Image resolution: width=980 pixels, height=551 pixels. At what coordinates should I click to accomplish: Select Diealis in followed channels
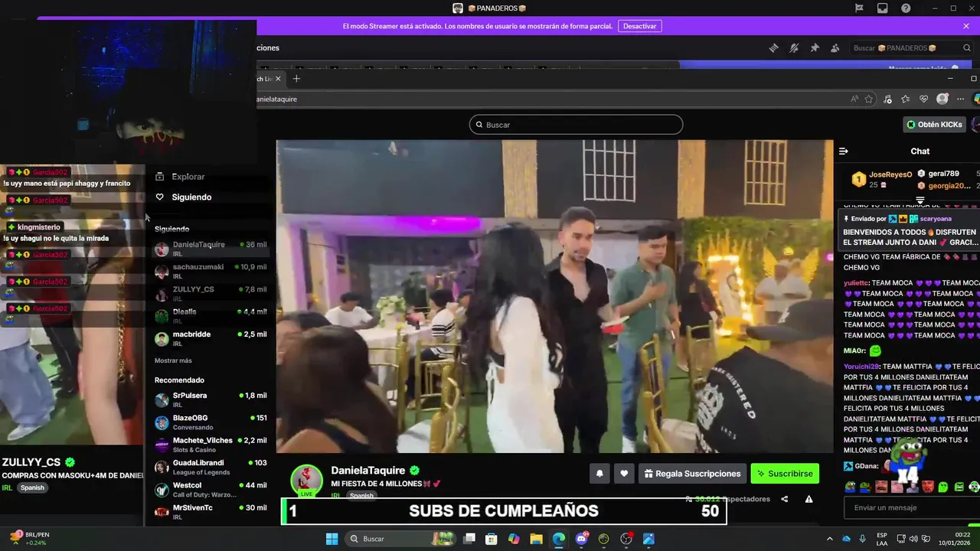pos(211,316)
